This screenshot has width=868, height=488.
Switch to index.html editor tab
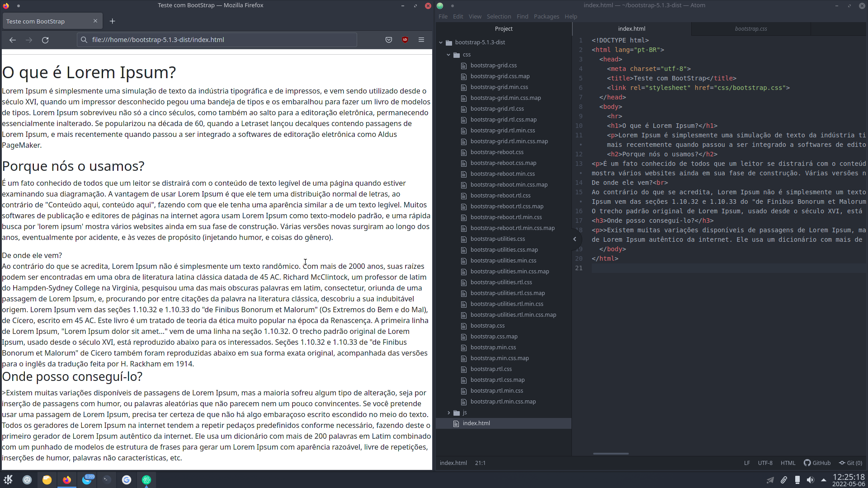pos(632,28)
